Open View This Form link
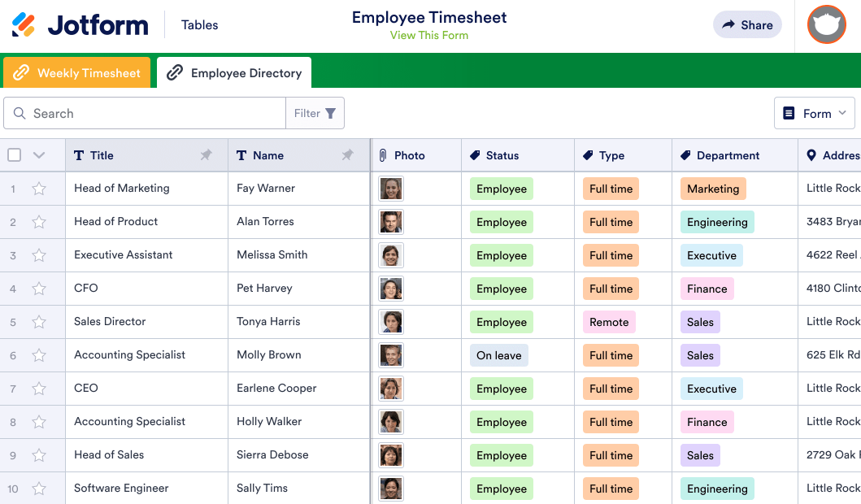The height and width of the screenshot is (504, 861). tap(429, 35)
